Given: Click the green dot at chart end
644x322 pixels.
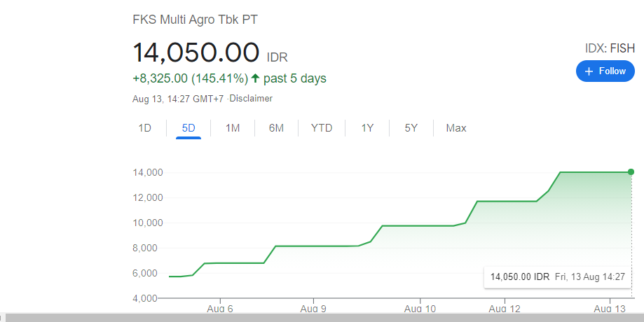Looking at the screenshot, I should (x=631, y=171).
